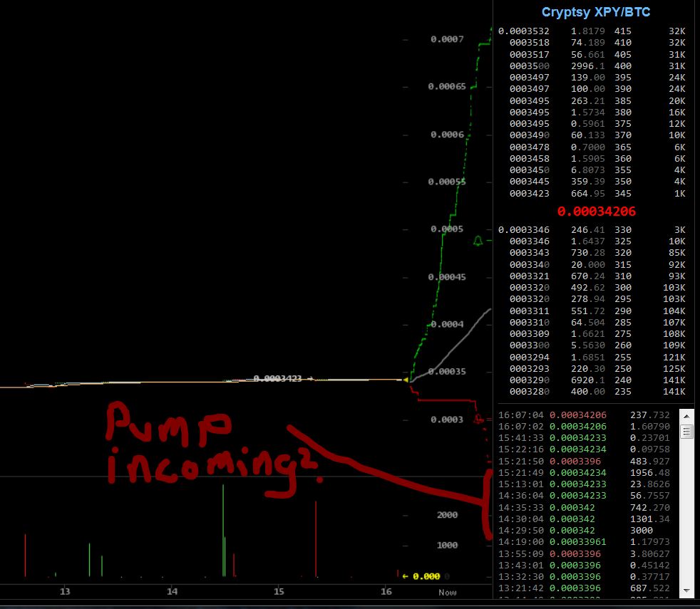700x609 pixels.
Task: Click the Now label on time axis
Action: 447,592
